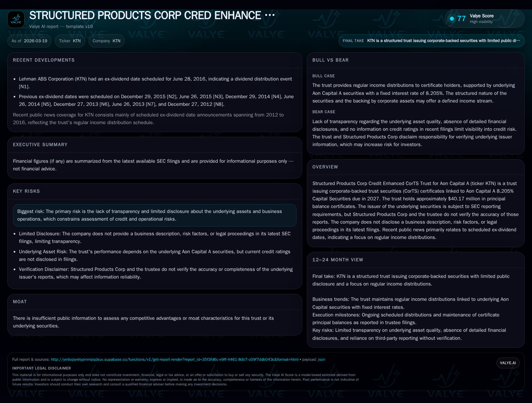Screen dimensions: 532x403
Task: Open the full report source URL
Action: 175,359
